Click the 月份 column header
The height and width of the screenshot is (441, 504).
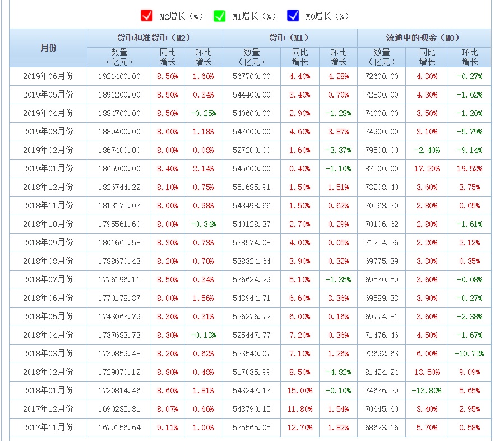(x=48, y=48)
